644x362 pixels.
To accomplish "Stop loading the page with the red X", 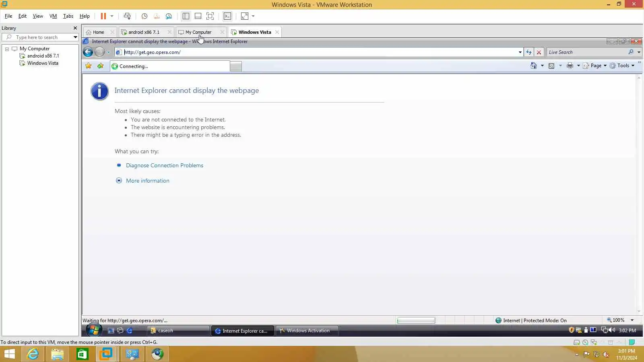I will click(539, 52).
